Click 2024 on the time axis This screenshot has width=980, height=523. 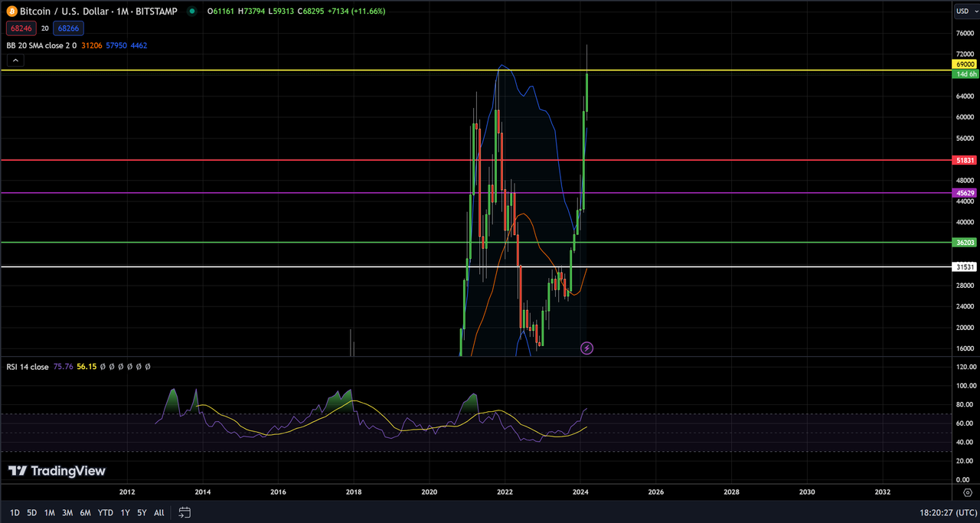click(580, 492)
